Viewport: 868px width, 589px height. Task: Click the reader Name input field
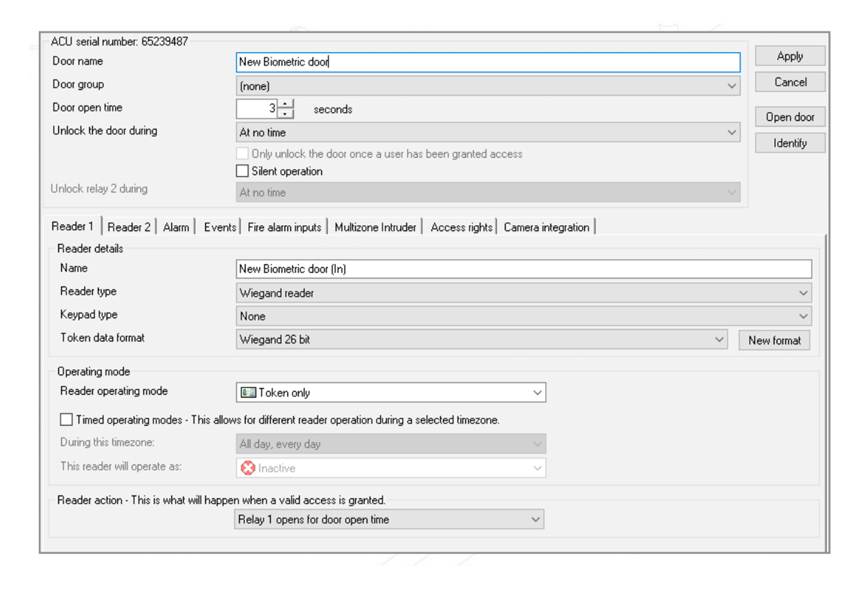click(x=523, y=269)
